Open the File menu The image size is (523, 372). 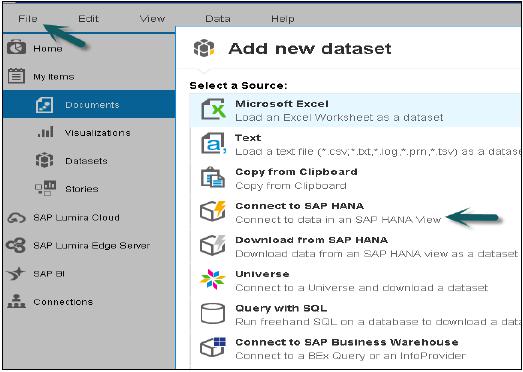[x=28, y=19]
